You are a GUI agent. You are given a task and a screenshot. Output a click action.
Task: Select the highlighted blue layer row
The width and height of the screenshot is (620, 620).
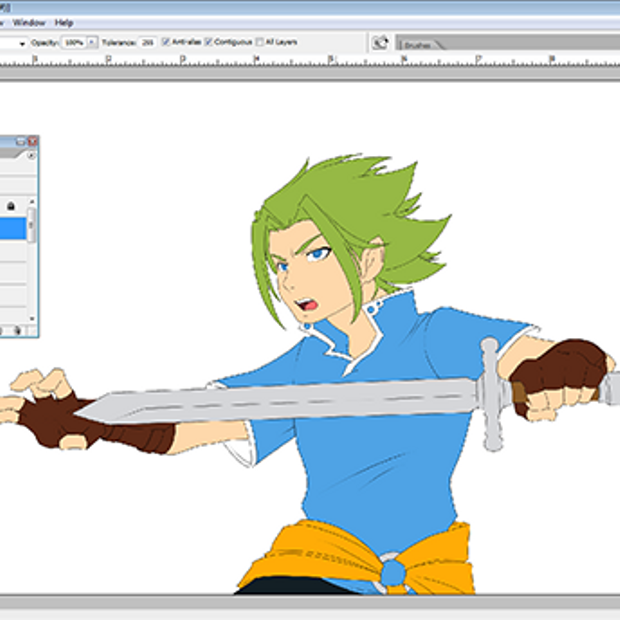point(12,229)
